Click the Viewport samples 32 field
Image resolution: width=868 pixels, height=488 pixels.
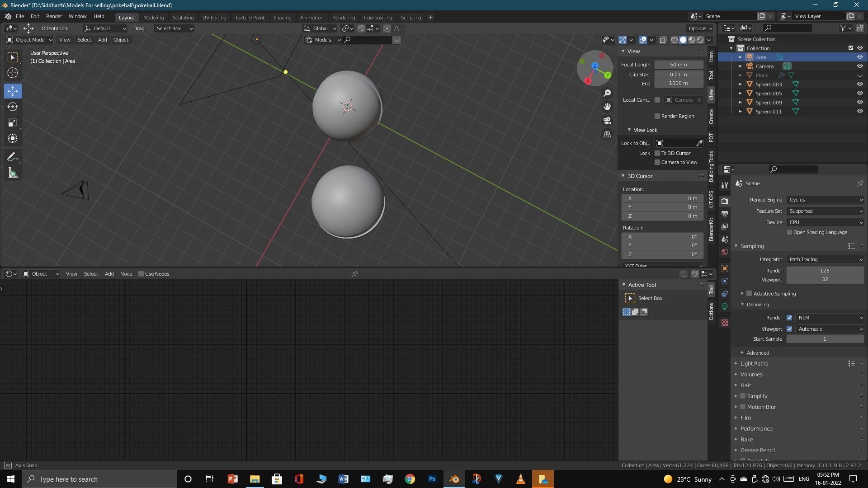tap(825, 279)
